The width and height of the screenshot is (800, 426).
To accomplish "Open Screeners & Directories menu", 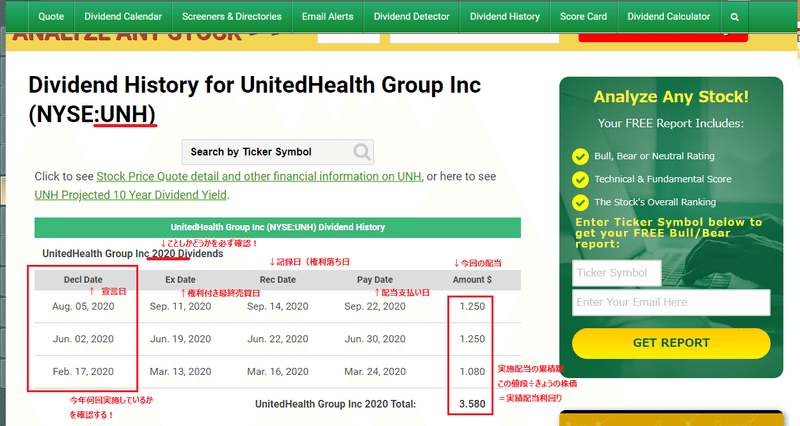I will coord(232,16).
